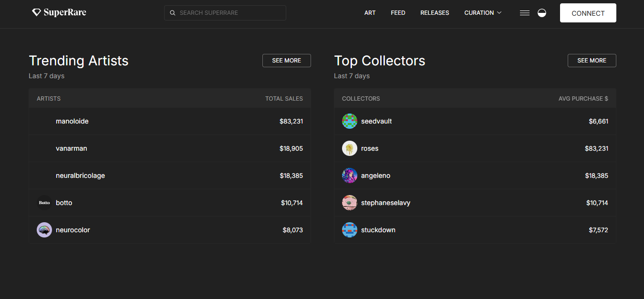The height and width of the screenshot is (299, 644).
Task: Open roses collector avatar
Action: click(350, 148)
